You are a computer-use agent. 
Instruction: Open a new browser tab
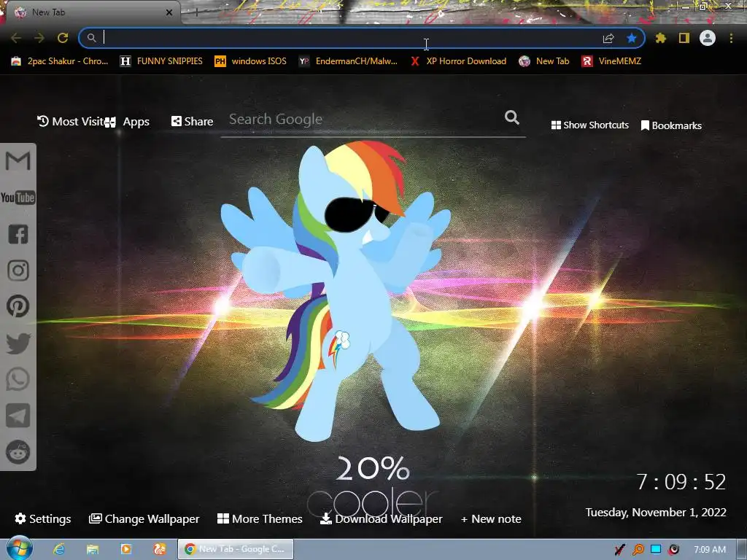(196, 12)
